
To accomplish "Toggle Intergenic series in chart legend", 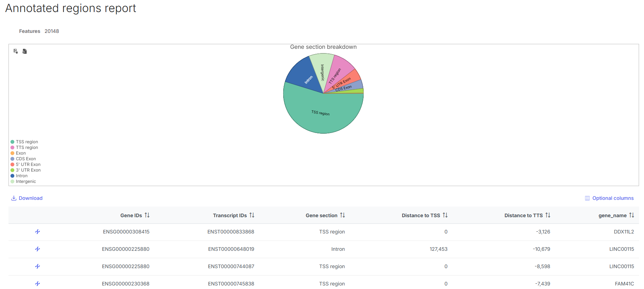I will (x=25, y=181).
